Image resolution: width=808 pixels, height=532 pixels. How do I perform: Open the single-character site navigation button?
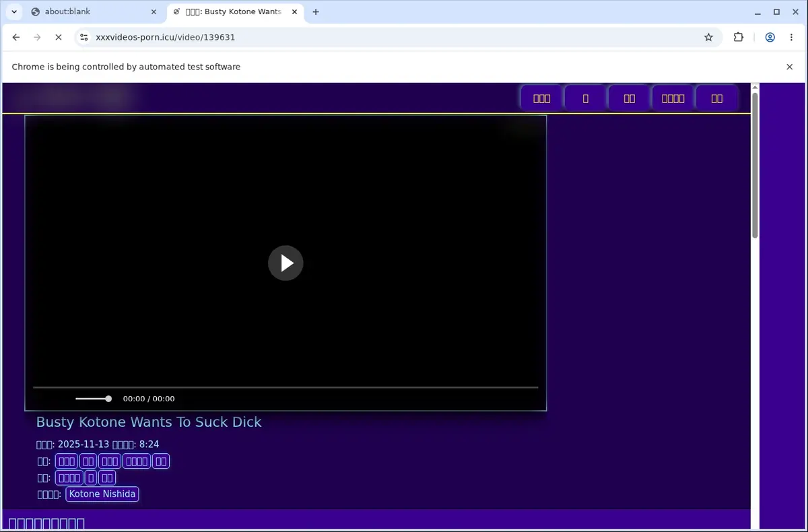tap(585, 98)
